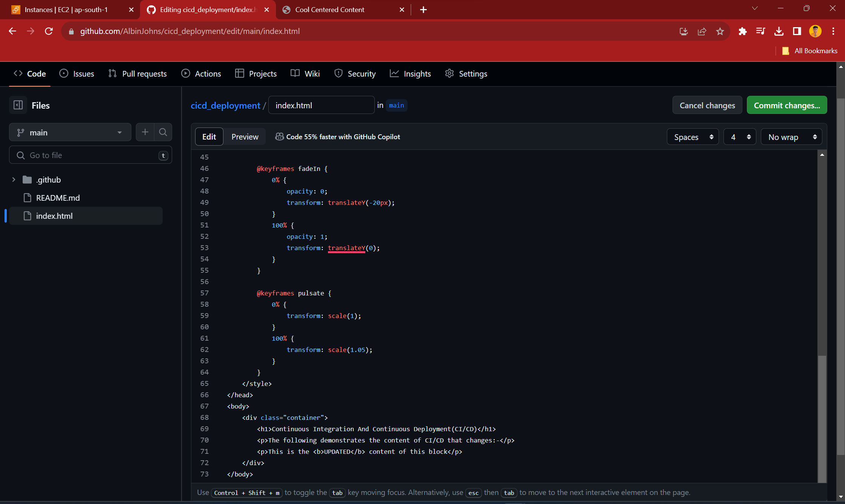Bookmark the page with the star icon
The width and height of the screenshot is (845, 504).
point(720,31)
